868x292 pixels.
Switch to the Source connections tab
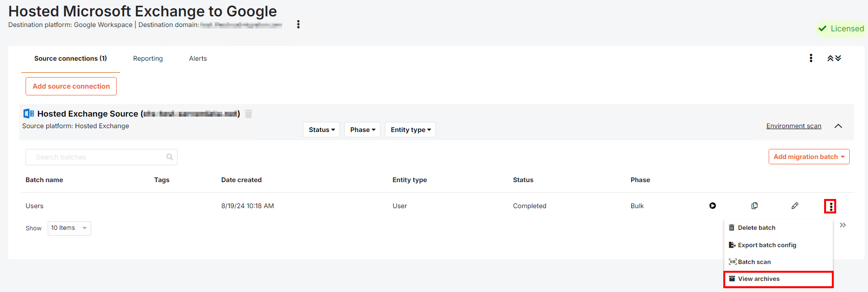[70, 58]
